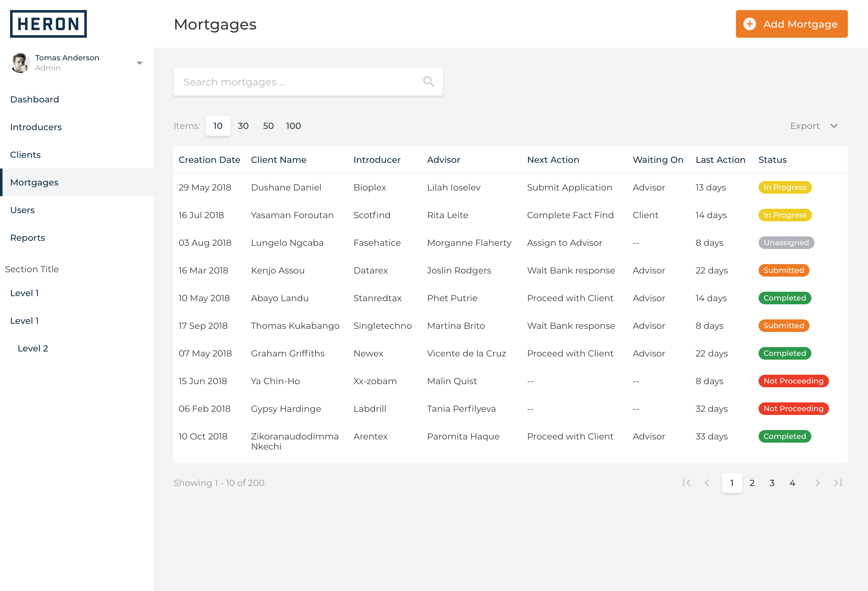868x591 pixels.
Task: Open the Level 2 sidebar item
Action: (x=33, y=348)
